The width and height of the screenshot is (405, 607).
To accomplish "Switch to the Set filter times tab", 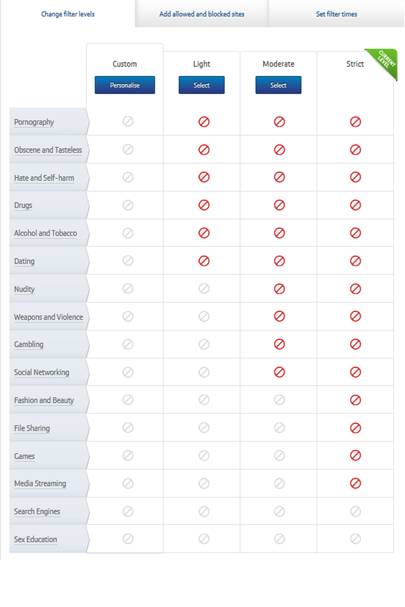I will pos(336,14).
